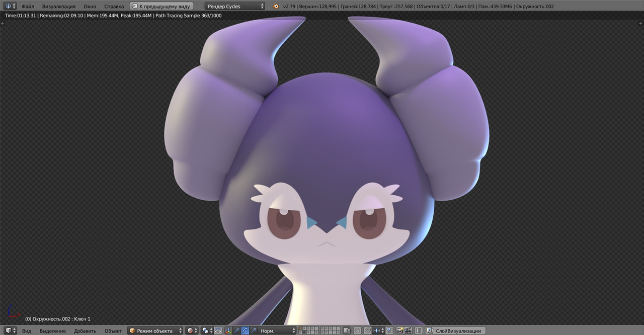The image size is (644, 335).
Task: Toggle manipulate object centers only
Action: pos(218,330)
